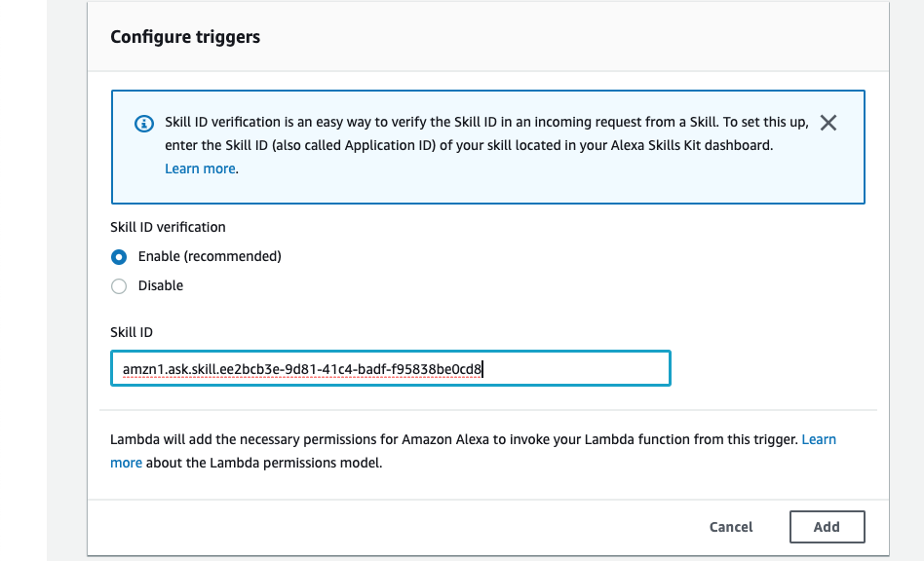Click the info symbol beside the verification message
This screenshot has height=561, width=924.
(x=143, y=123)
